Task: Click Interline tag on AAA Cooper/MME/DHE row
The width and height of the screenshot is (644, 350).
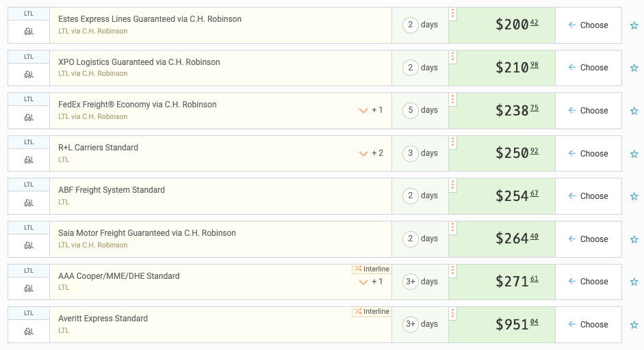Action: (x=372, y=269)
